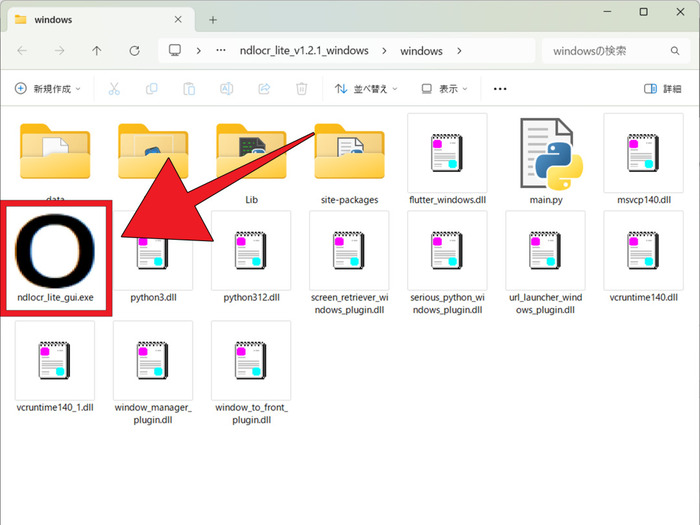Expand chevron after windows breadcrumb
This screenshot has height=525, width=700.
(x=459, y=51)
